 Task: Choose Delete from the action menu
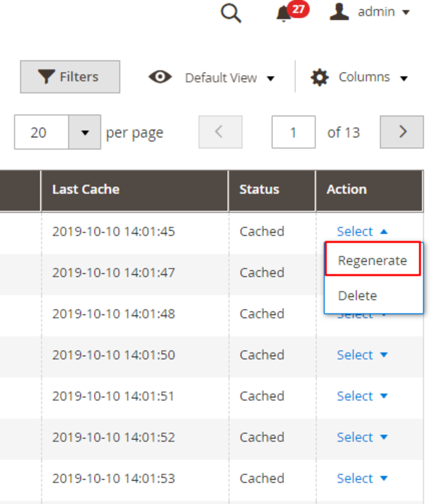pyautogui.click(x=358, y=295)
